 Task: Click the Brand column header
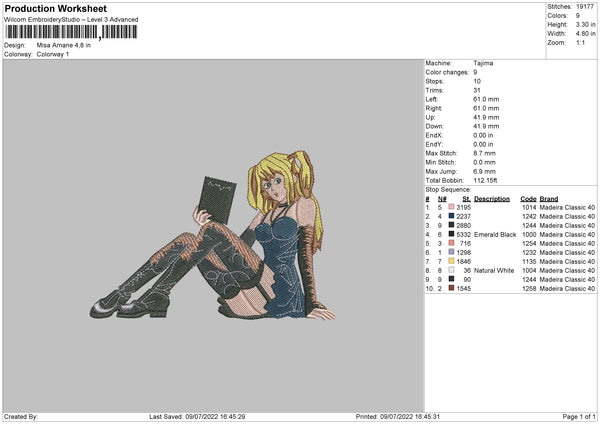point(549,199)
